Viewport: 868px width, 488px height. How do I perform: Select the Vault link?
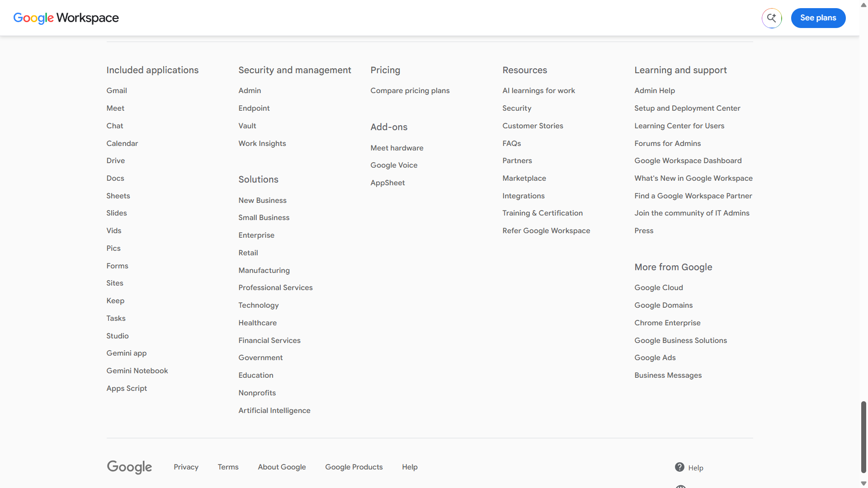tap(247, 126)
